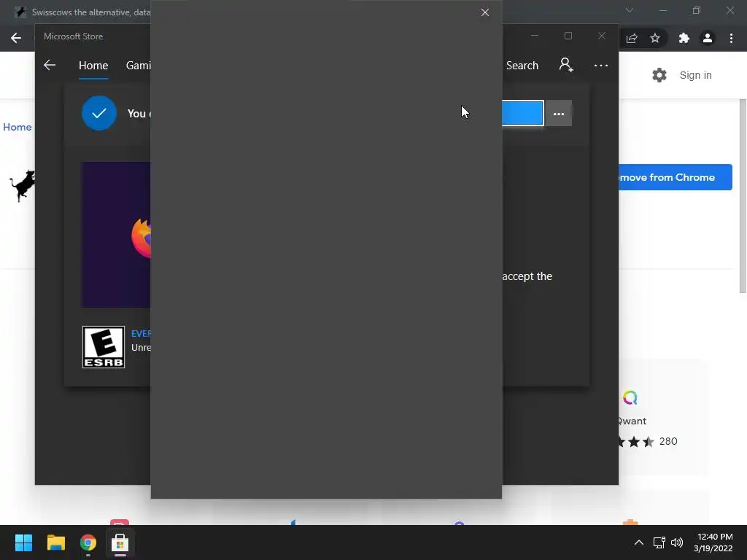This screenshot has width=747, height=560.
Task: Switch to Chrome from the taskbar
Action: [x=88, y=542]
